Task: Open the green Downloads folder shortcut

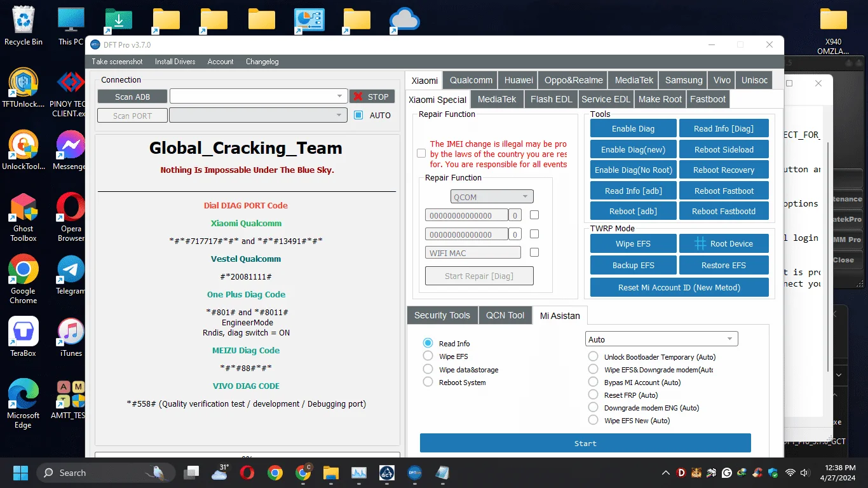Action: point(118,20)
